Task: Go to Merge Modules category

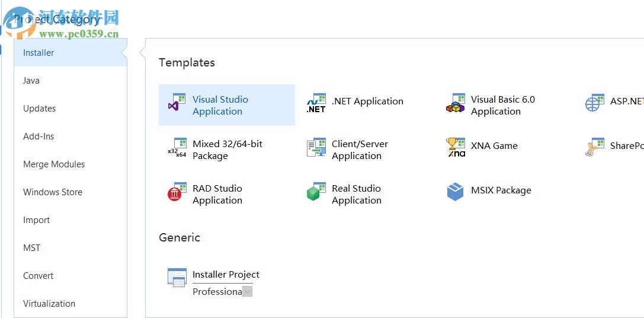Action: 71,164
